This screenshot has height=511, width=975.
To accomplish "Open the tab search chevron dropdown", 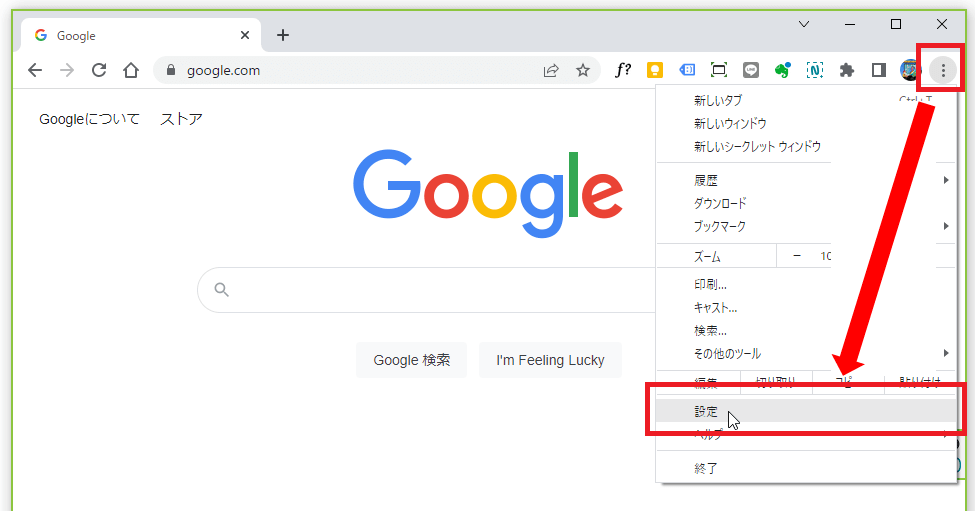I will [804, 24].
